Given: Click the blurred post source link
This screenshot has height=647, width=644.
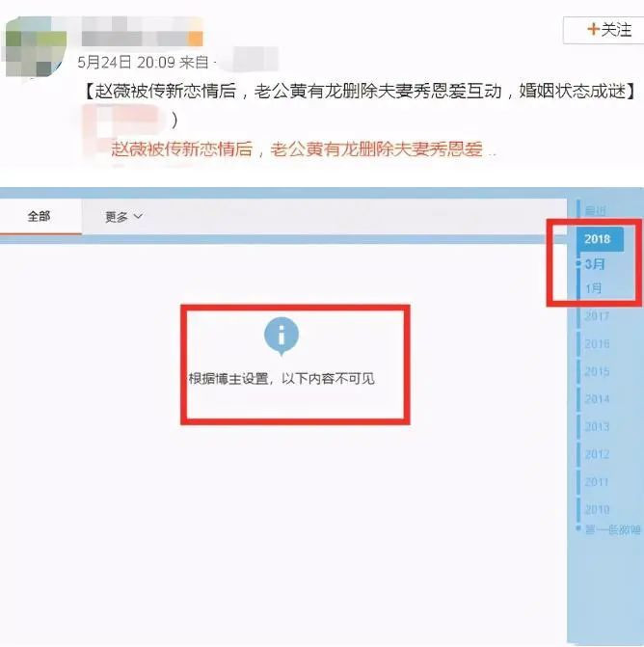Looking at the screenshot, I should pos(255,61).
